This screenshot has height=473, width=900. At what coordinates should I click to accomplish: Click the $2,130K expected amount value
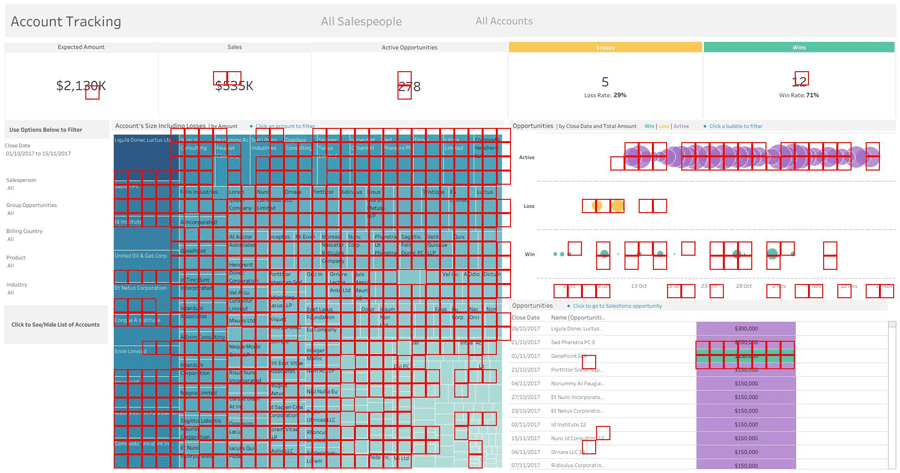tap(81, 86)
